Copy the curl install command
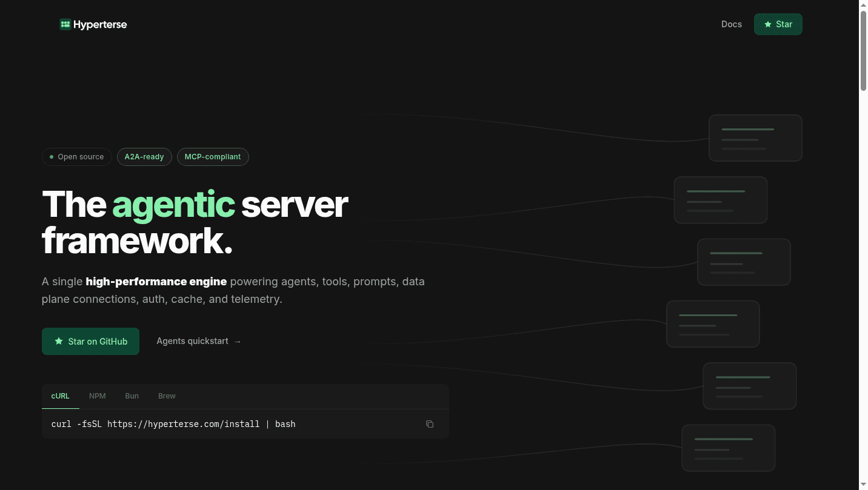This screenshot has height=490, width=868. [x=430, y=424]
